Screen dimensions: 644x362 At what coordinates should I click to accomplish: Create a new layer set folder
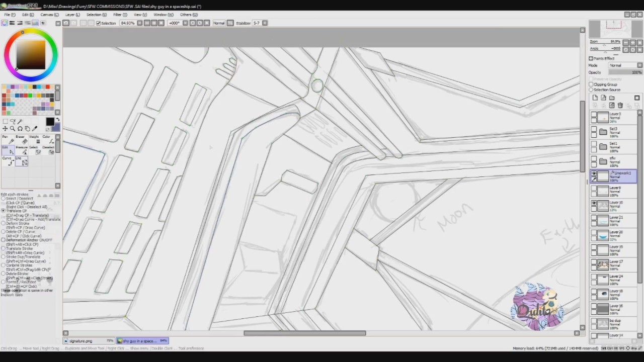tap(612, 98)
